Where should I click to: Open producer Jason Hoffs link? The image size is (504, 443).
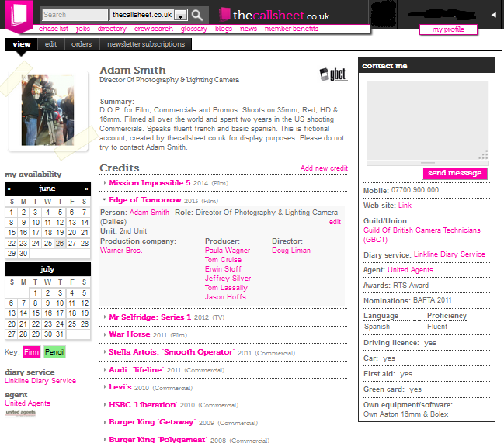coord(225,297)
